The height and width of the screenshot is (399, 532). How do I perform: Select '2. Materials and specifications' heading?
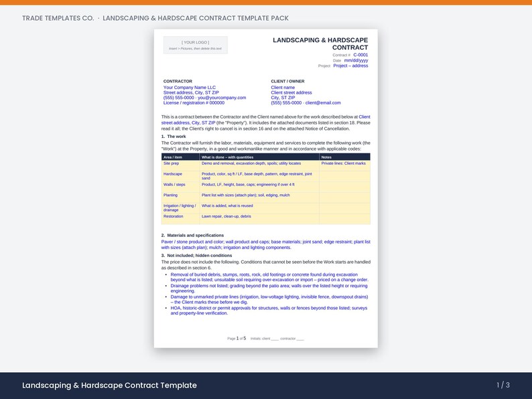point(192,235)
